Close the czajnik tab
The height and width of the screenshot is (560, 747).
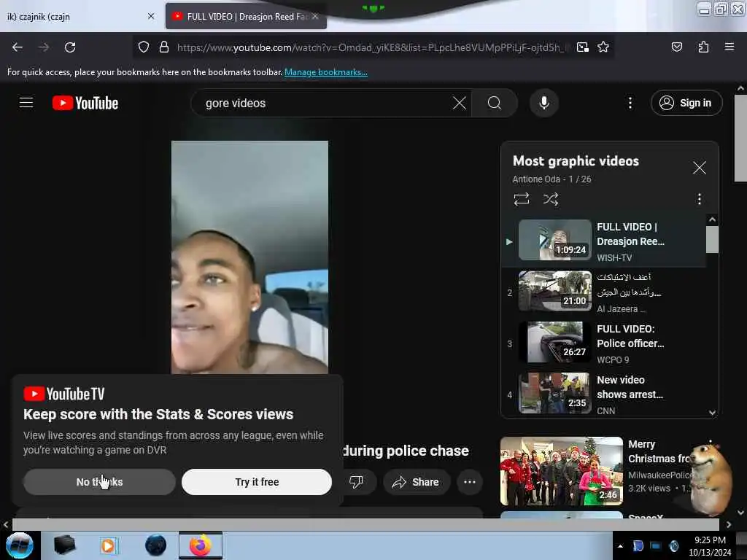tap(151, 16)
